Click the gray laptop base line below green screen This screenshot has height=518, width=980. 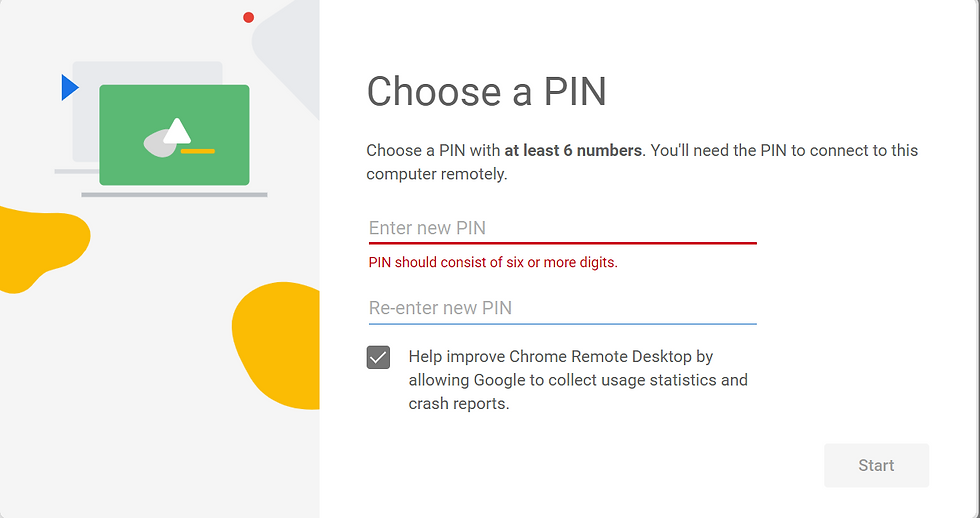[174, 195]
